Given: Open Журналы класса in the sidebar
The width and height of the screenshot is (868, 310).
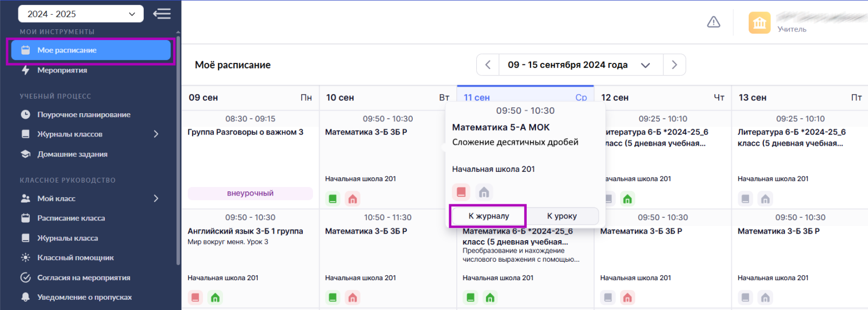Looking at the screenshot, I should pyautogui.click(x=67, y=238).
